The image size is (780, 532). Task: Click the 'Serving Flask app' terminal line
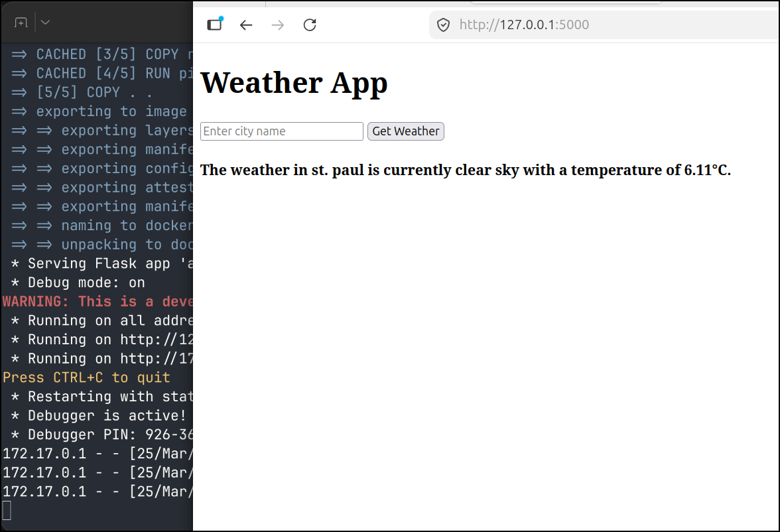[99, 263]
